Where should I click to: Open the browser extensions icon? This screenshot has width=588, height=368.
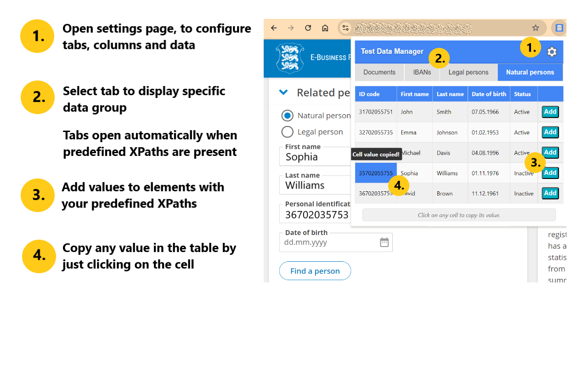point(559,28)
